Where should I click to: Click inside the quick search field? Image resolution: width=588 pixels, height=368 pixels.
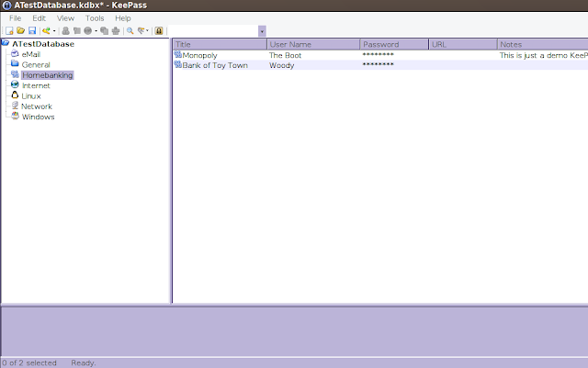tap(213, 30)
